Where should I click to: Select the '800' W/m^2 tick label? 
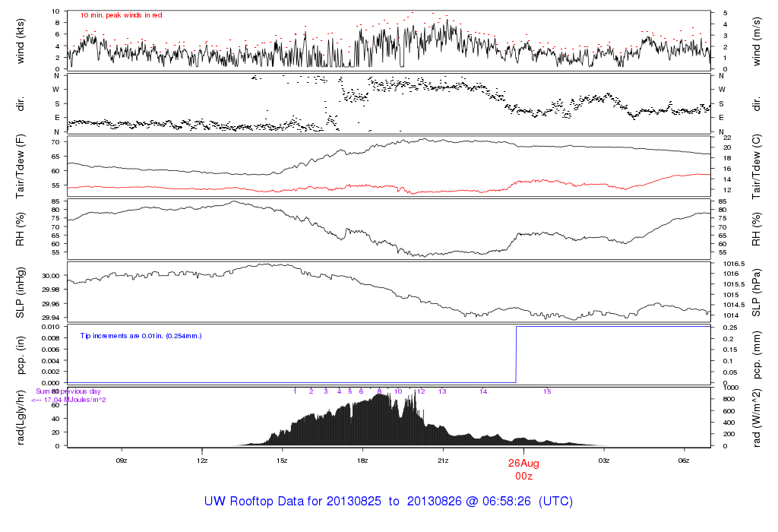(729, 399)
